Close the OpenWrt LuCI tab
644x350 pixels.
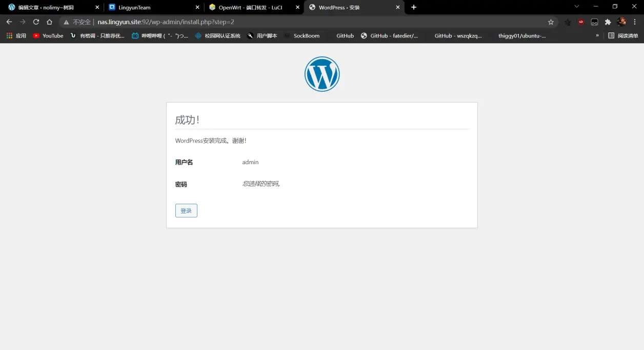[297, 7]
